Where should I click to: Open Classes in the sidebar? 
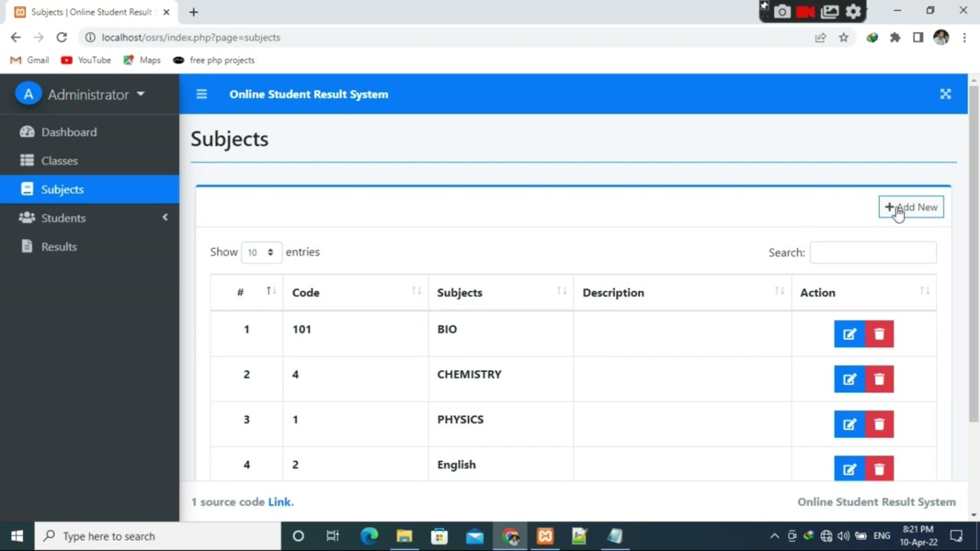point(90,161)
